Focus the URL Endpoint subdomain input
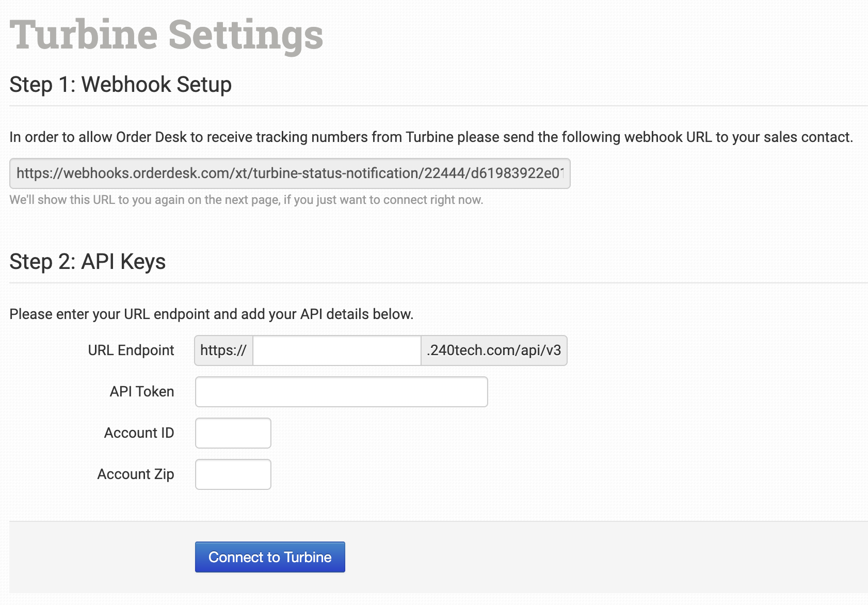This screenshot has height=605, width=868. click(x=336, y=351)
